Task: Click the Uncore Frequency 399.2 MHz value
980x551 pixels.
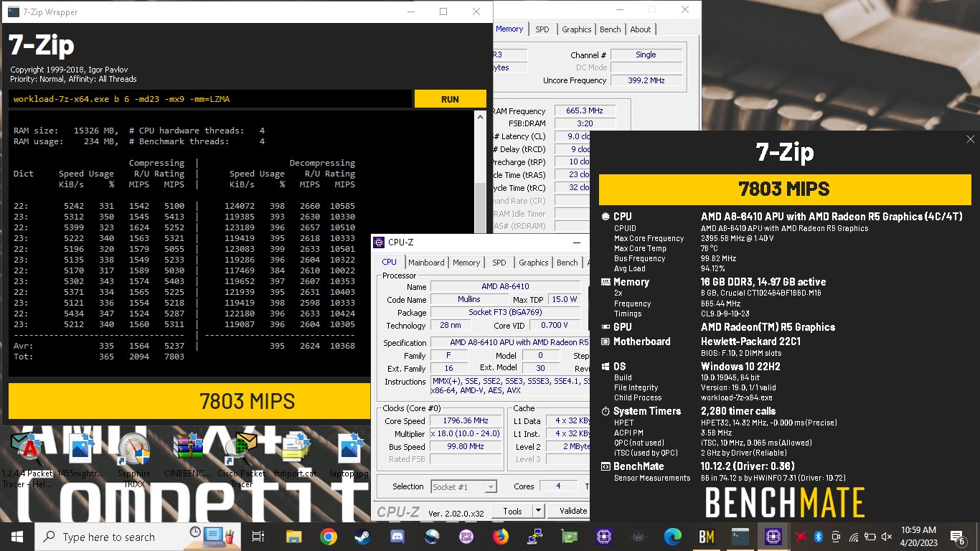Action: pyautogui.click(x=646, y=80)
